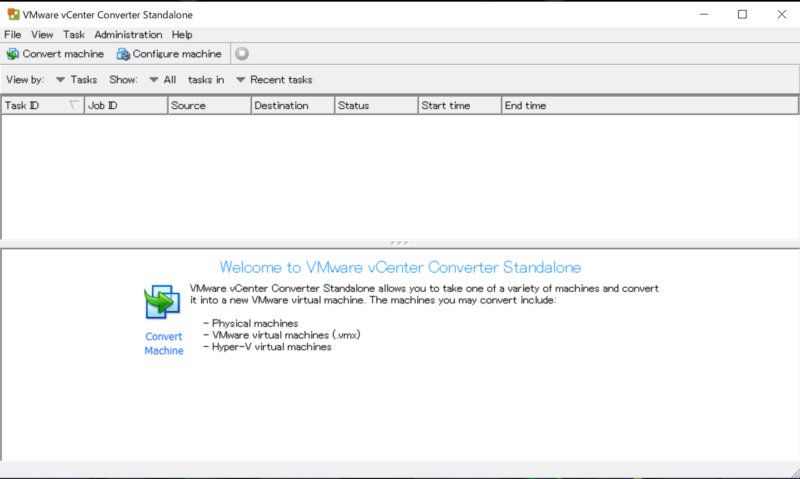
Task: Click the splitter handle between the panes
Action: [400, 243]
